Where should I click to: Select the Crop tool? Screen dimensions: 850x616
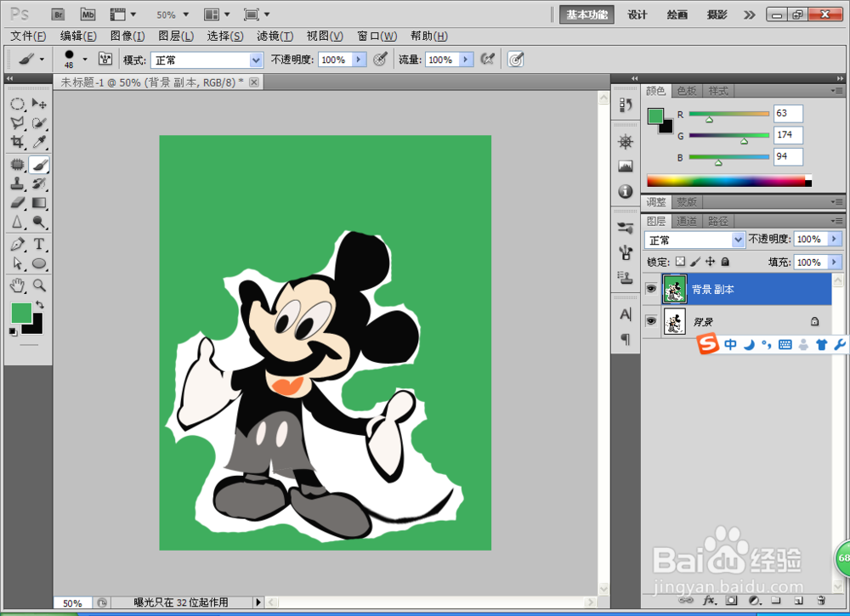click(17, 142)
